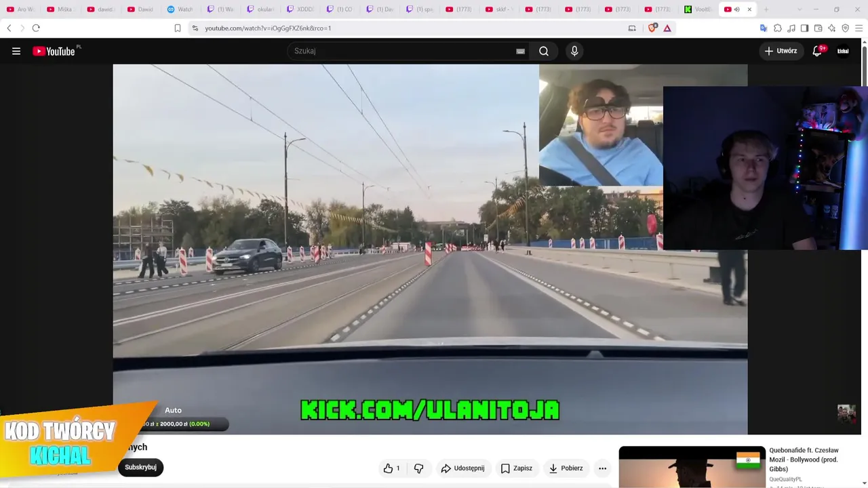
Task: Open Leo AI assistant sparkle icon
Action: [831, 28]
